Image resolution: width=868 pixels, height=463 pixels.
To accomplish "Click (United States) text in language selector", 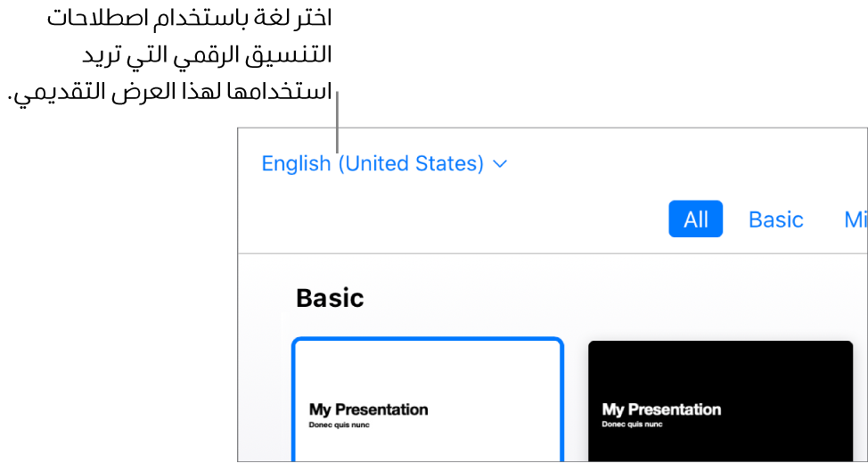I will coord(411,164).
